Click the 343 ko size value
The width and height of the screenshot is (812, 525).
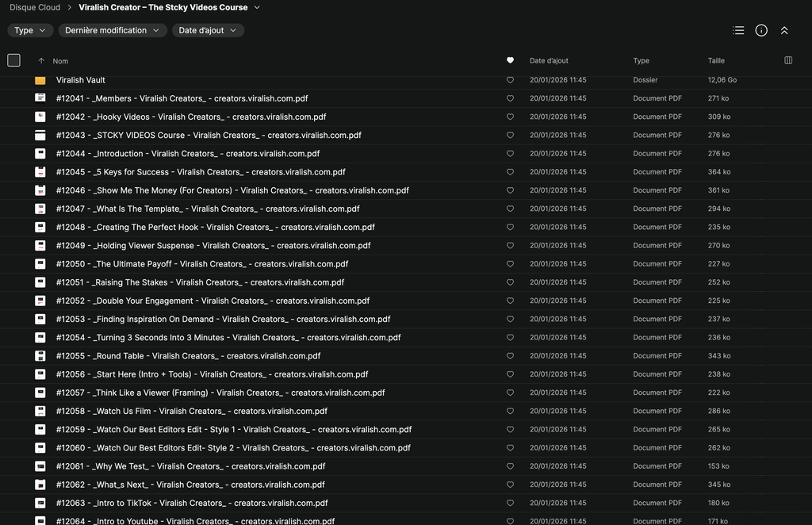click(x=718, y=356)
